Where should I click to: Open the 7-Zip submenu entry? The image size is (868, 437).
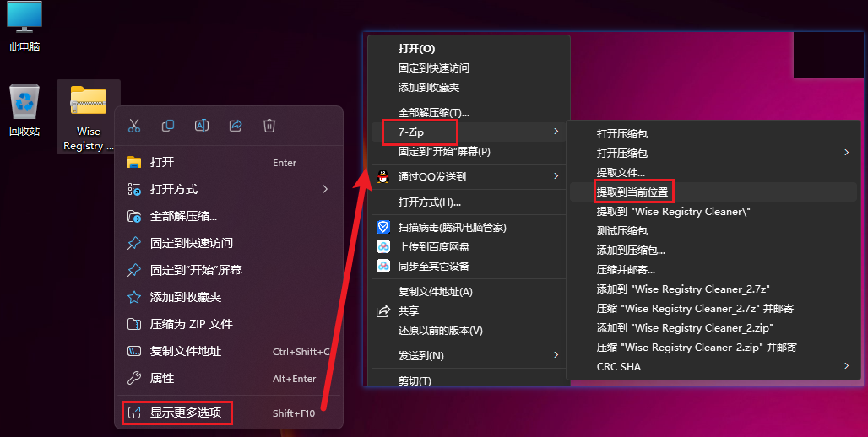point(469,132)
